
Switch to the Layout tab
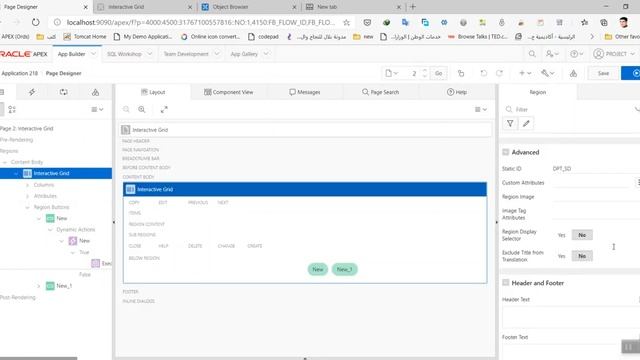tap(153, 92)
